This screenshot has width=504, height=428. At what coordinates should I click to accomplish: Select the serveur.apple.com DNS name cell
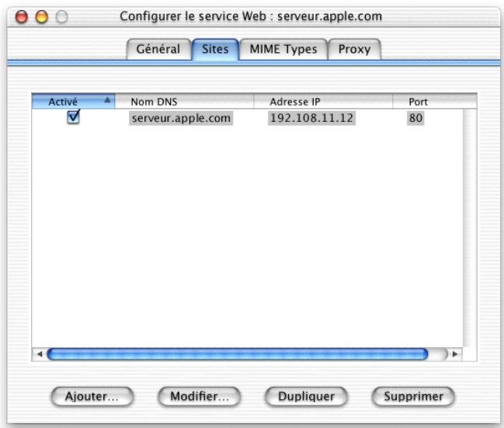(x=181, y=118)
